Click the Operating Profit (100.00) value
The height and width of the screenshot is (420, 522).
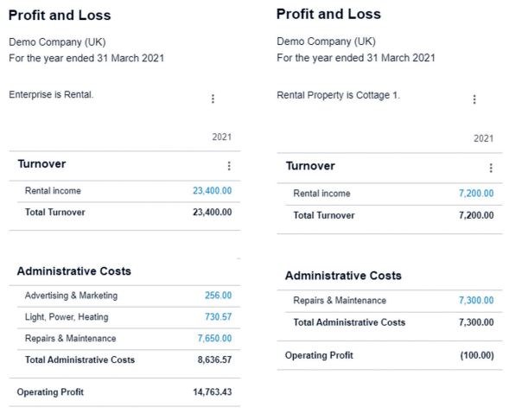[x=475, y=355]
